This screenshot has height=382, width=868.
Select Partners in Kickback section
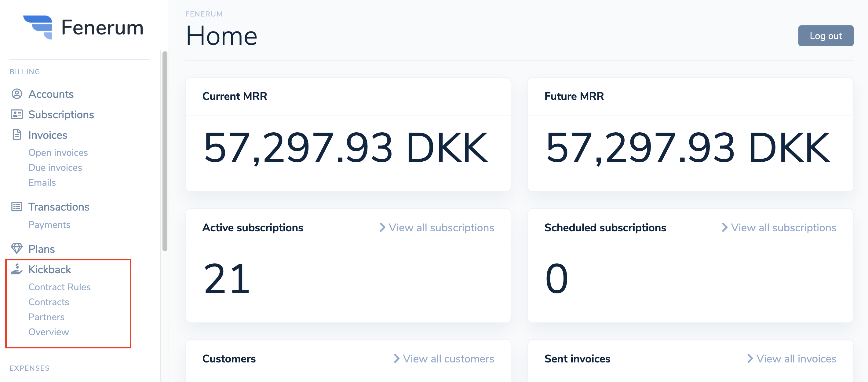tap(46, 317)
